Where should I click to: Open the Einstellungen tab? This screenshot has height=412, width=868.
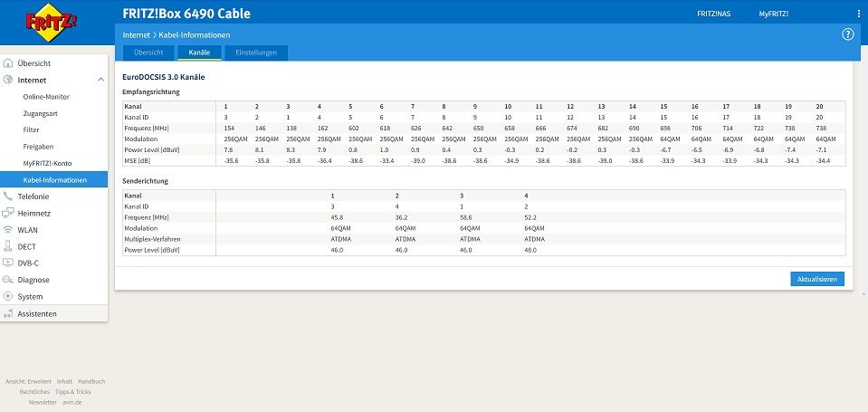tap(256, 53)
